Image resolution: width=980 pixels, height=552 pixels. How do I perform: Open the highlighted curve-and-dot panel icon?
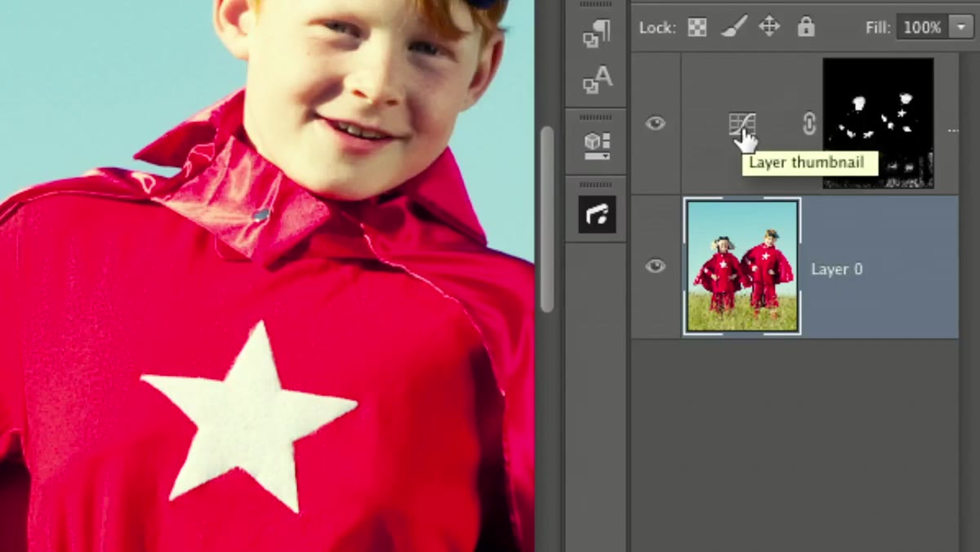[597, 215]
